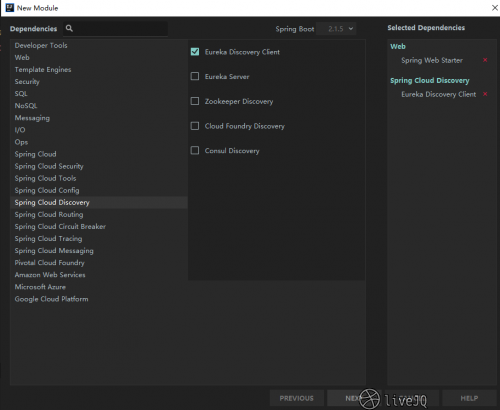The height and width of the screenshot is (410, 500).
Task: Check the Eureka Server checkbox
Action: 195,76
